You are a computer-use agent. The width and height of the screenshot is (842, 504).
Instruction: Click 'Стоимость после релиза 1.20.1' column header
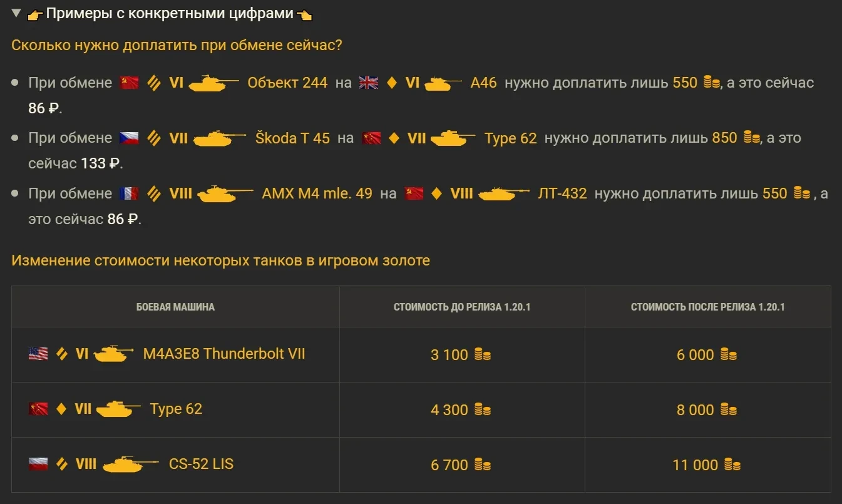[x=707, y=307]
